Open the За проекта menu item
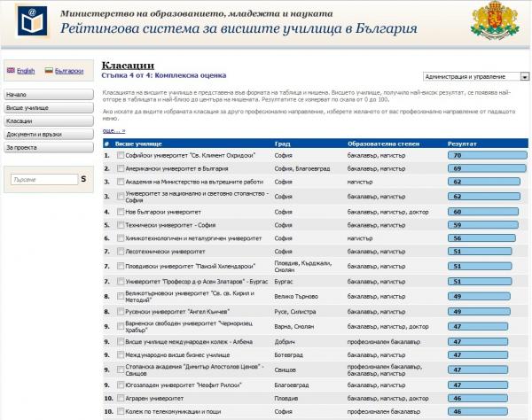Screen dimensions: 532x420 (x=49, y=147)
